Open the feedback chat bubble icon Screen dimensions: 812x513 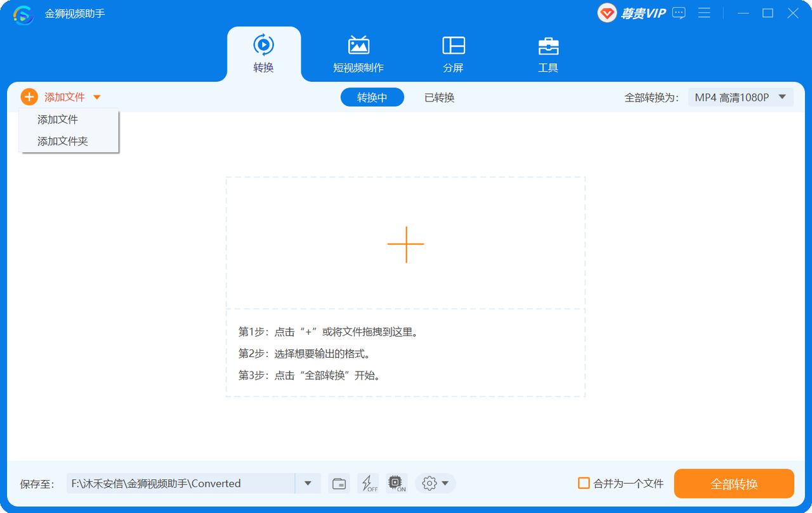679,13
